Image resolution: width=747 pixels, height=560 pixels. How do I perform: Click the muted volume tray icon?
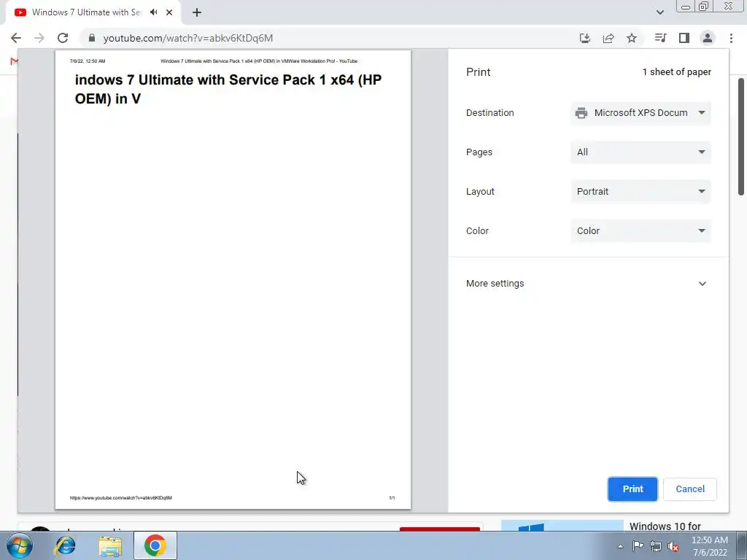tap(673, 546)
